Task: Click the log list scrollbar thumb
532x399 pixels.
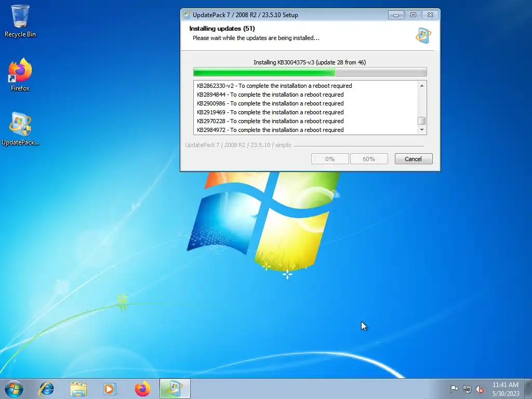Action: [422, 121]
